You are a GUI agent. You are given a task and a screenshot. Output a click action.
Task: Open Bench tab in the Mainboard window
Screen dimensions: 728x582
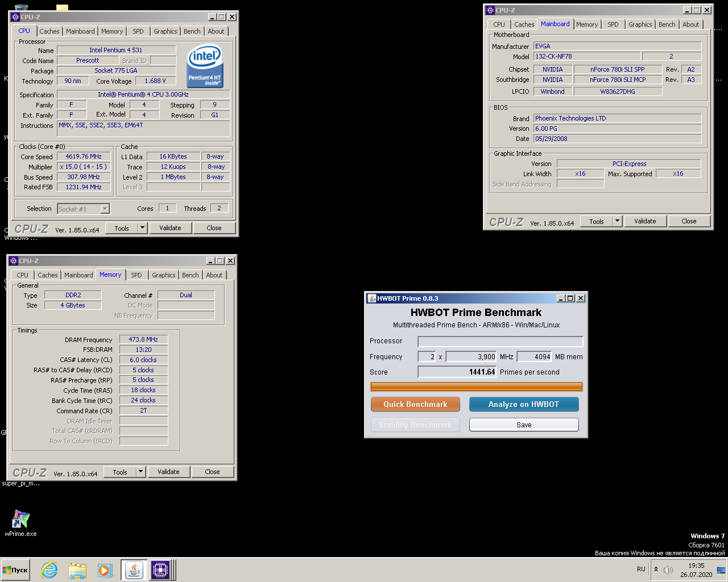coord(667,24)
